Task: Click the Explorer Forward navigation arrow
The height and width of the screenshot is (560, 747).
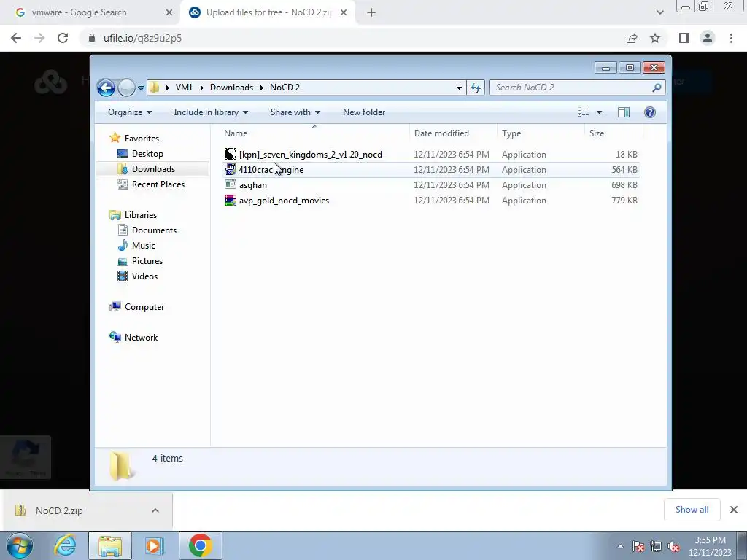Action: pyautogui.click(x=126, y=87)
